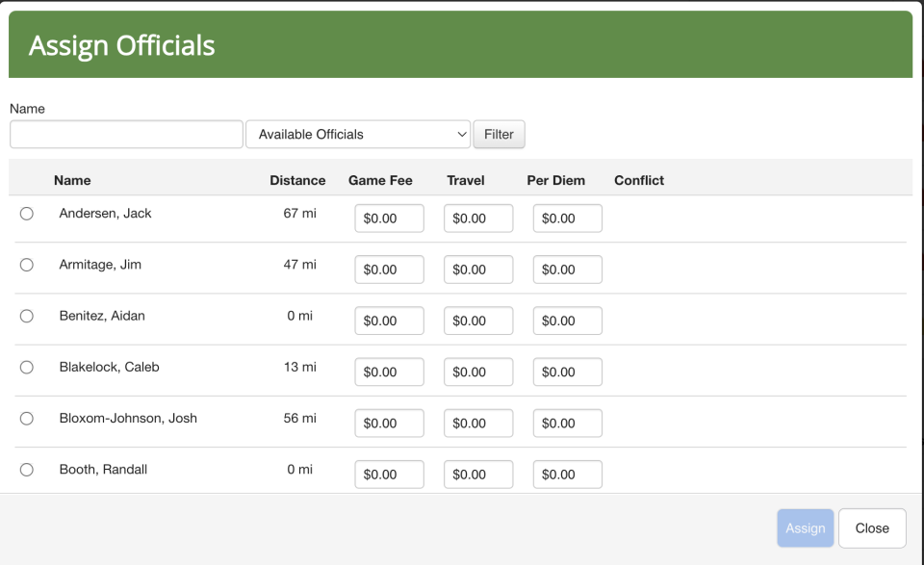The image size is (924, 565).
Task: Click the Distance column header
Action: click(297, 180)
